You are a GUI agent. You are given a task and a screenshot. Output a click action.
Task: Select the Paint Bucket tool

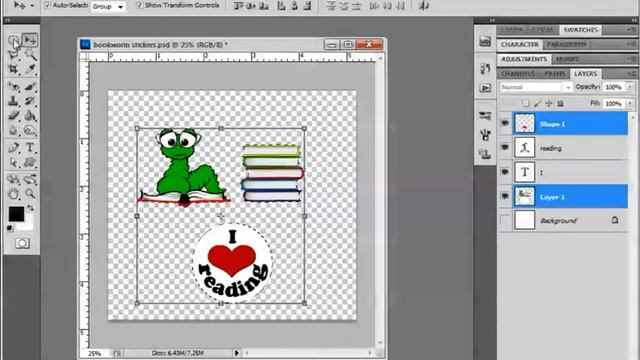tap(30, 116)
